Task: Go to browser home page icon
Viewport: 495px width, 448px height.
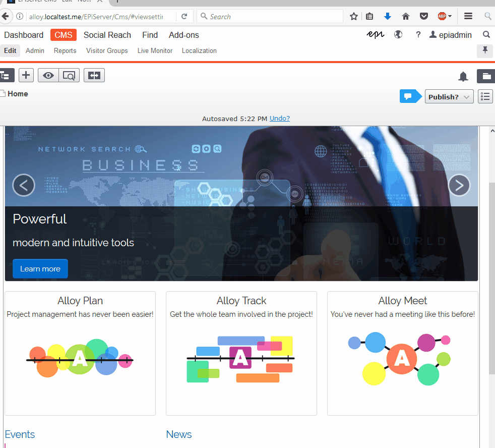Action: (406, 17)
